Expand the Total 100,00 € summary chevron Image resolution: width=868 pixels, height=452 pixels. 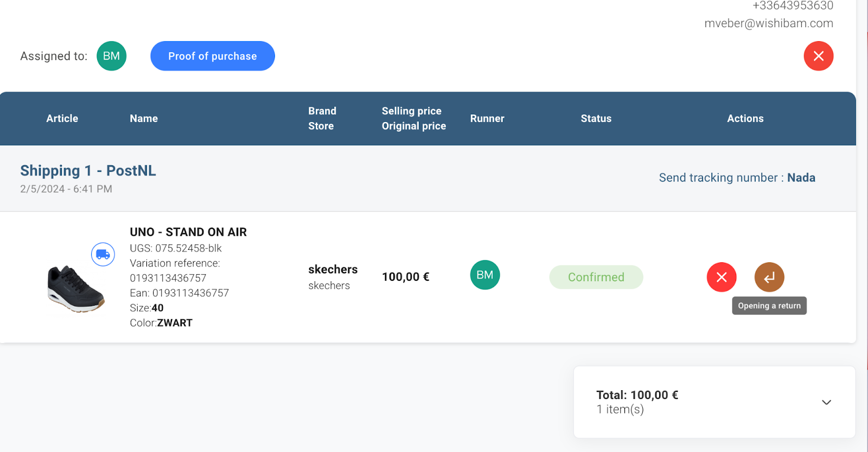click(826, 402)
